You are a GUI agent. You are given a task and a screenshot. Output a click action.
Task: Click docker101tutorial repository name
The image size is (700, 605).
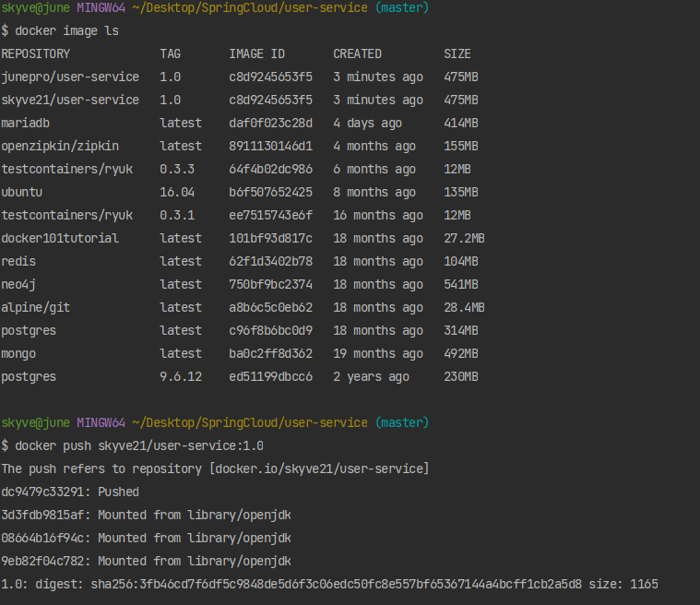[x=60, y=239]
